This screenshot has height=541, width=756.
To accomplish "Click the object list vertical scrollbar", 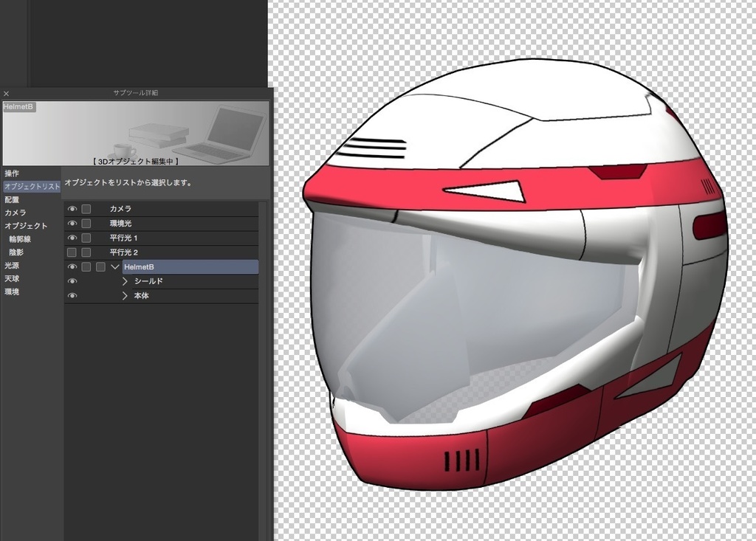I will [x=263, y=371].
